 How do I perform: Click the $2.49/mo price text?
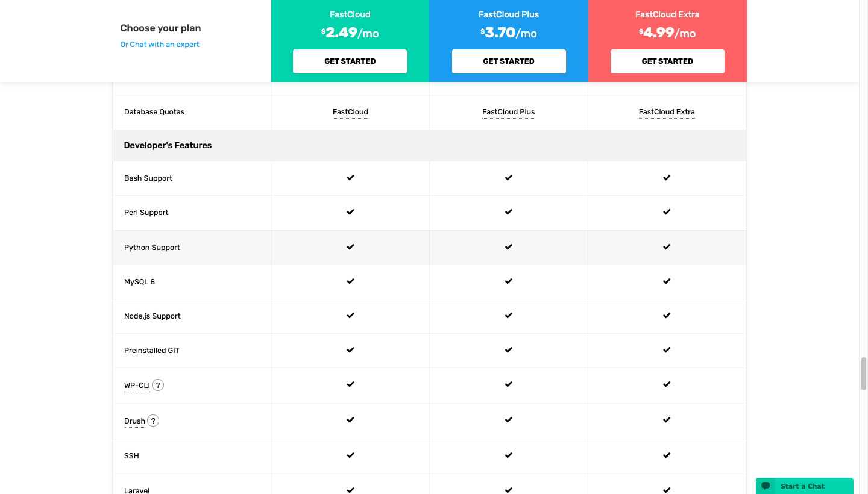(350, 33)
